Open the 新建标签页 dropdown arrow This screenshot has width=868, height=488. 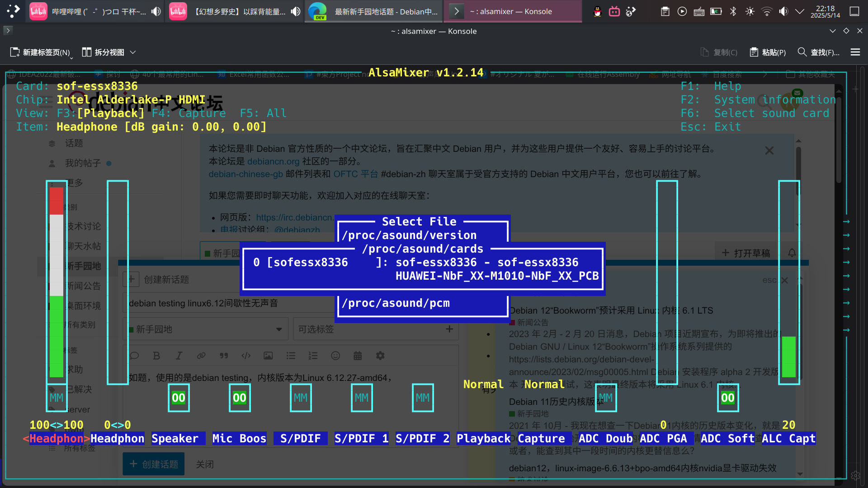[x=71, y=57]
